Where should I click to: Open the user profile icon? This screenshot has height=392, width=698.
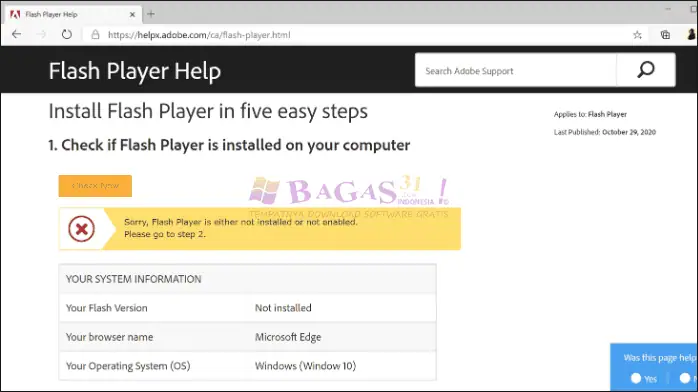coord(691,34)
